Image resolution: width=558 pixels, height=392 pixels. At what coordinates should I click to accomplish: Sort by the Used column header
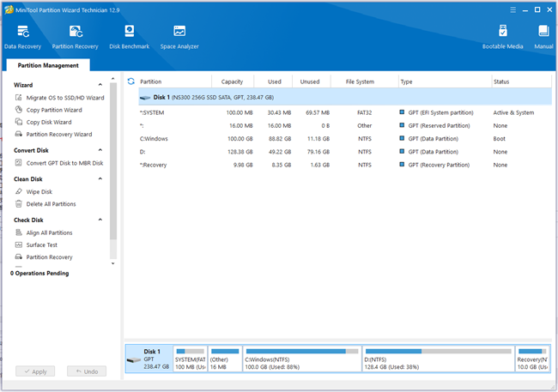coord(273,81)
